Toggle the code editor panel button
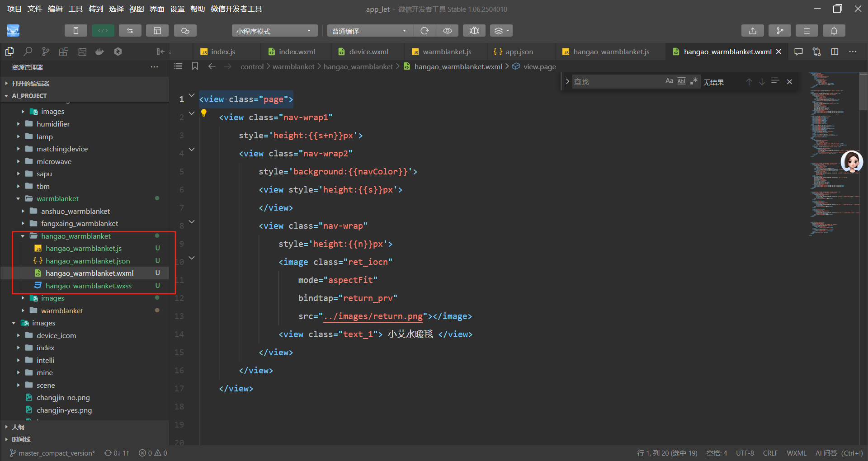This screenshot has width=868, height=461. pyautogui.click(x=103, y=31)
